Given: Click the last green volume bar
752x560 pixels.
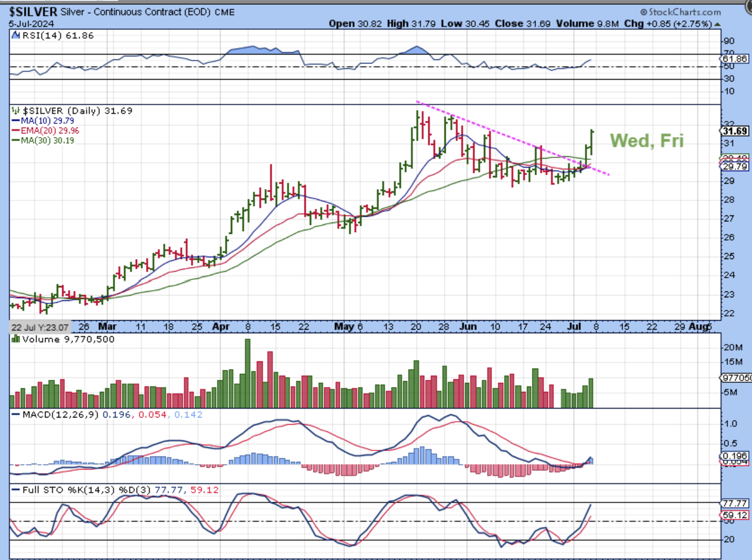Looking at the screenshot, I should 591,393.
